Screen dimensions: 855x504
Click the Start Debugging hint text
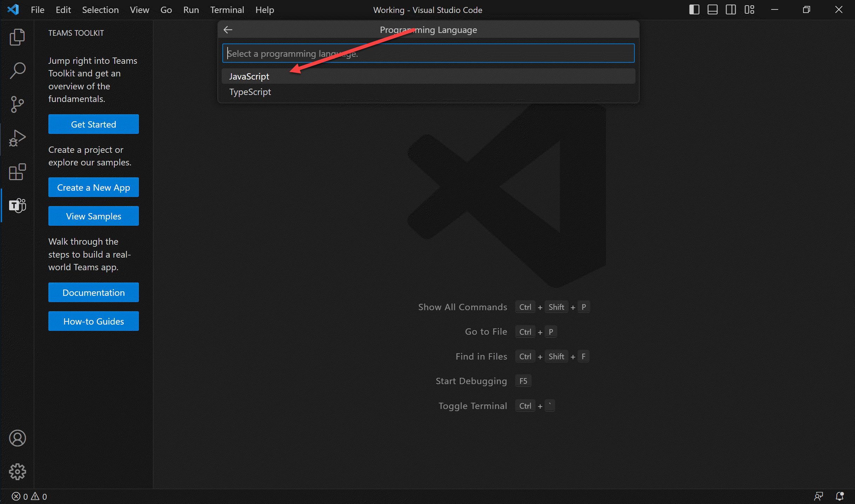[x=471, y=381]
